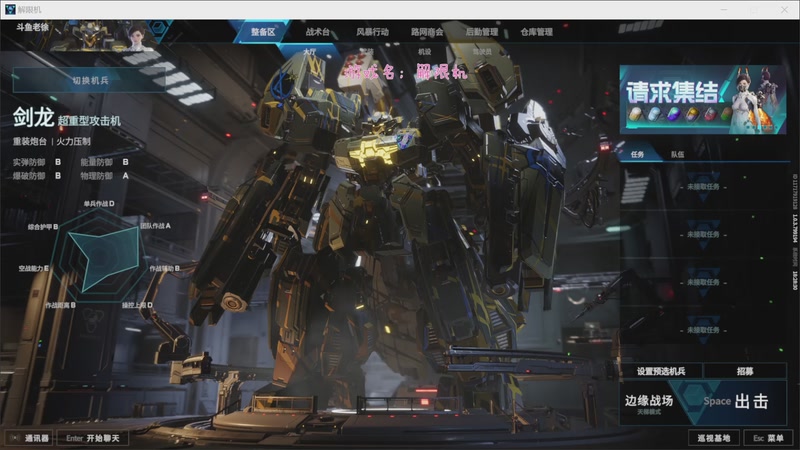This screenshot has width=800, height=450.
Task: Click the Enter 开始聊天 chat button
Action: [92, 438]
